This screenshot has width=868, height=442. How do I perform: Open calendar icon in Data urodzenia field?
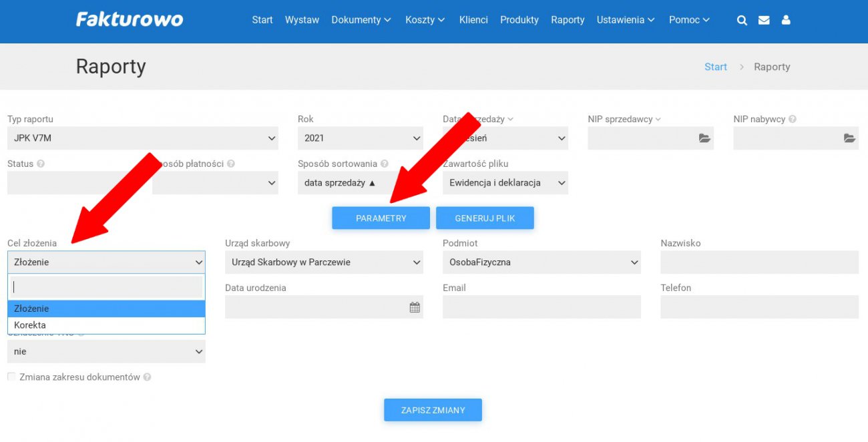pyautogui.click(x=415, y=307)
